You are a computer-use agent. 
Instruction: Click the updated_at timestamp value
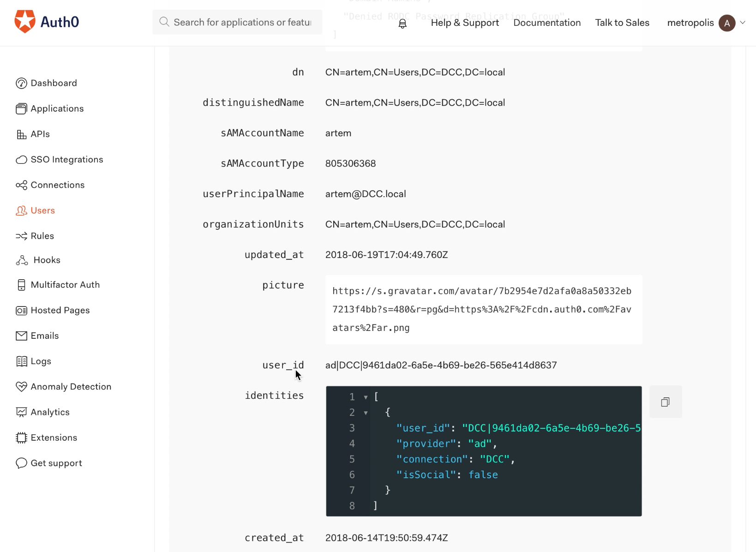pyautogui.click(x=386, y=255)
